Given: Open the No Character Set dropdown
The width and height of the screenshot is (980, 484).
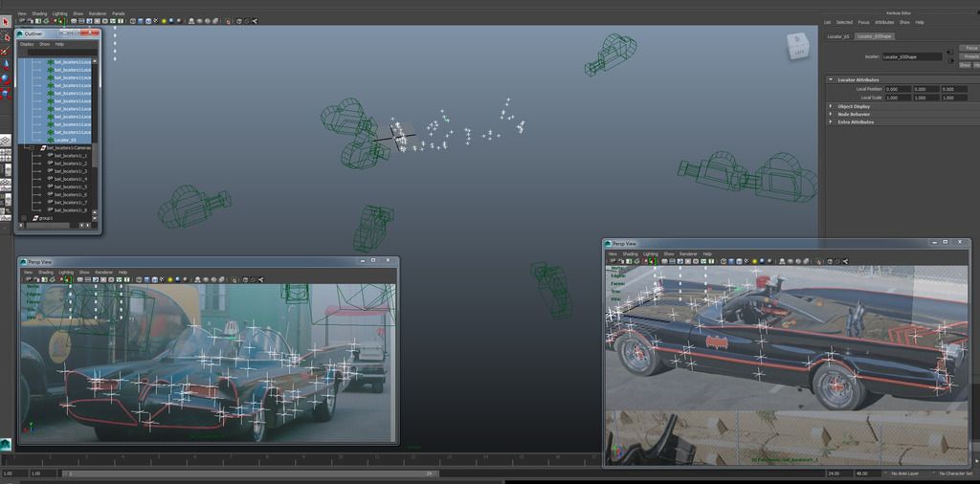Looking at the screenshot, I should click(x=955, y=474).
